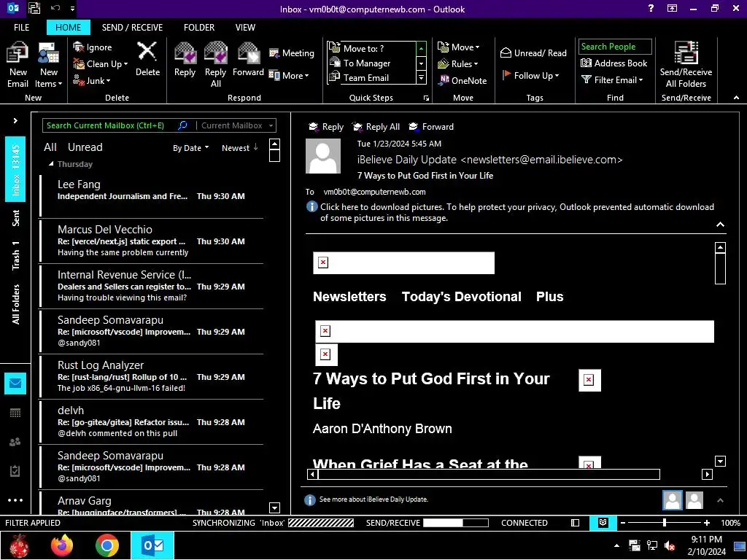Screen dimensions: 747x560
Task: Select the Inbox folder shortcut
Action: pos(15,169)
